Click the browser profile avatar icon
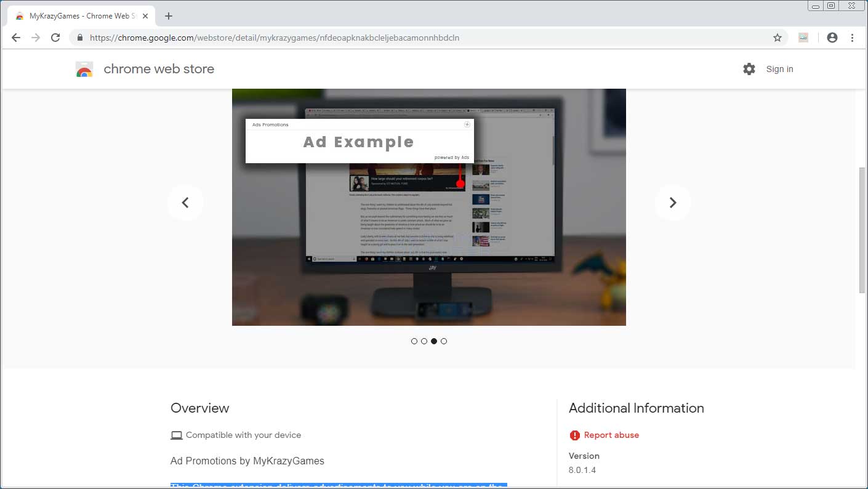 [832, 38]
